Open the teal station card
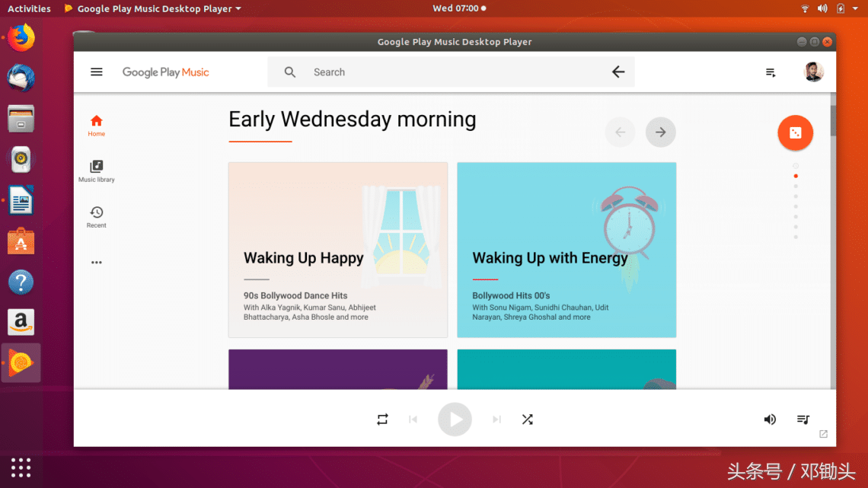868x488 pixels. [x=566, y=369]
